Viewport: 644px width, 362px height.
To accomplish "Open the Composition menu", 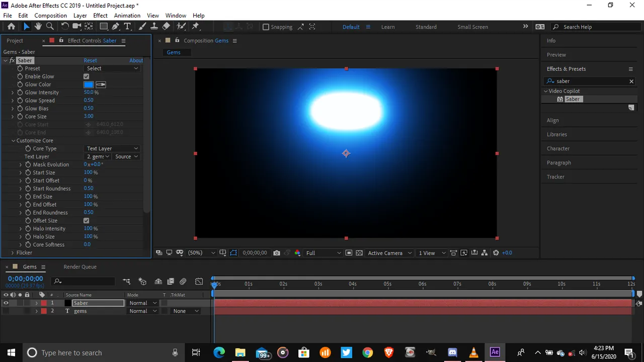I will point(50,16).
